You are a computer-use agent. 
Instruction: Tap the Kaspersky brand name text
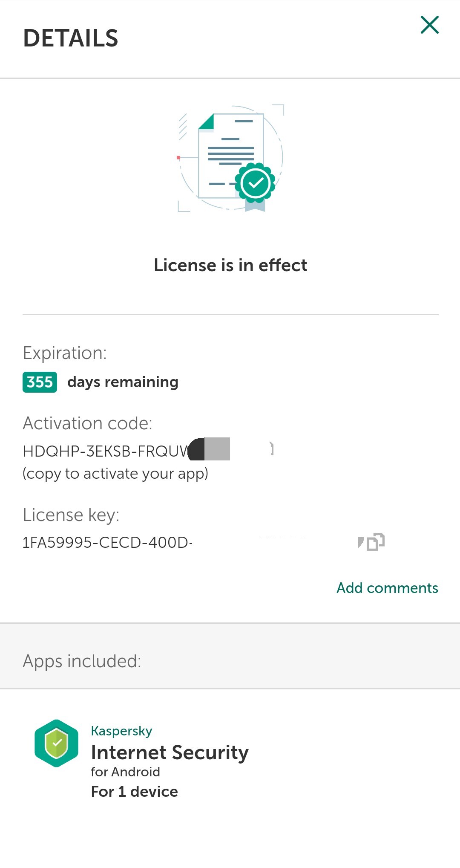[121, 731]
